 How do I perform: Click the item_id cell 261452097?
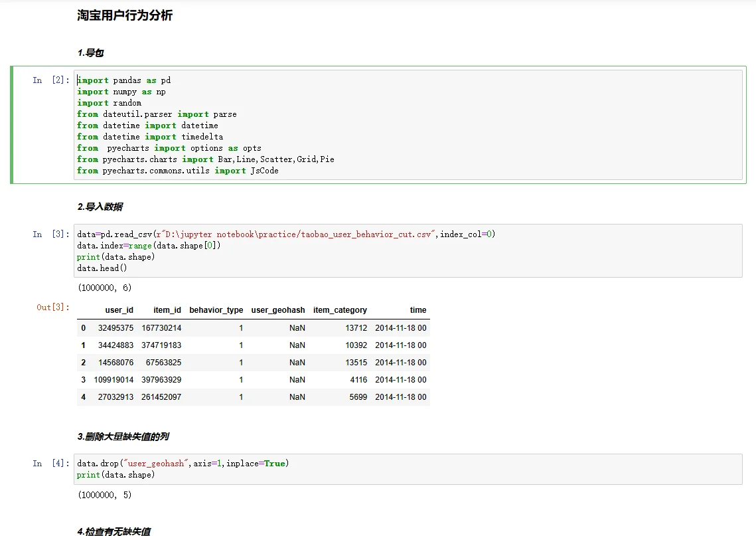tap(161, 397)
